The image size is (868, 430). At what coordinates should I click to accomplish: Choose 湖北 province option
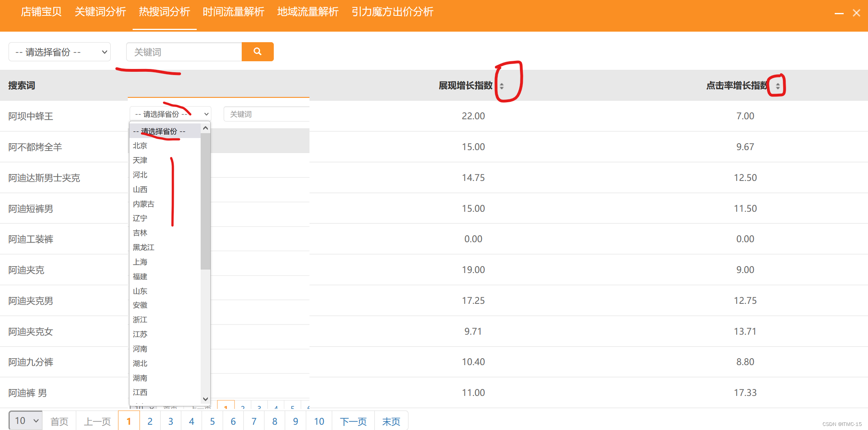140,363
